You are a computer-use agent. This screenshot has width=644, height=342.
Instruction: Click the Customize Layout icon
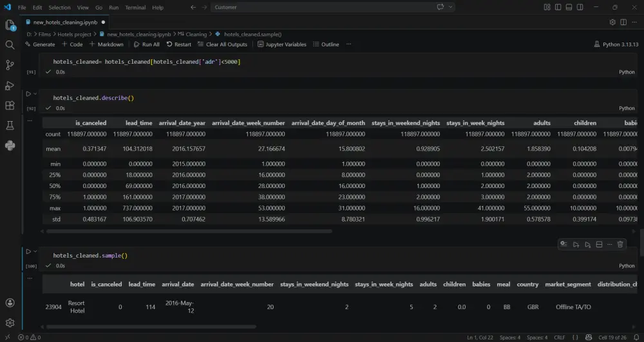point(547,7)
